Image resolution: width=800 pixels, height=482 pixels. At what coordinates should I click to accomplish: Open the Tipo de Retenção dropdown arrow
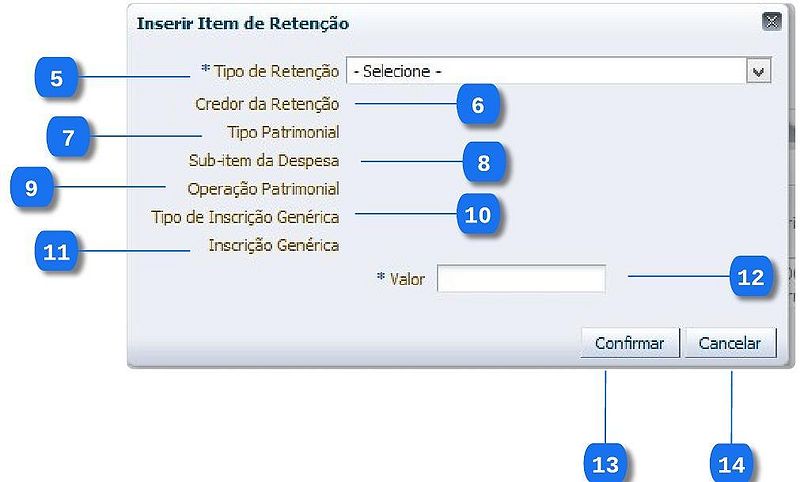pyautogui.click(x=759, y=72)
